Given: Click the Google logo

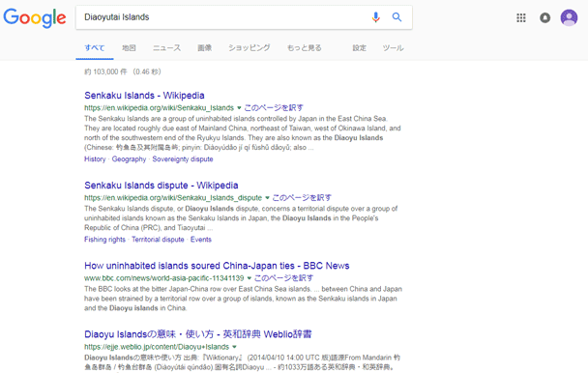Looking at the screenshot, I should pos(35,18).
